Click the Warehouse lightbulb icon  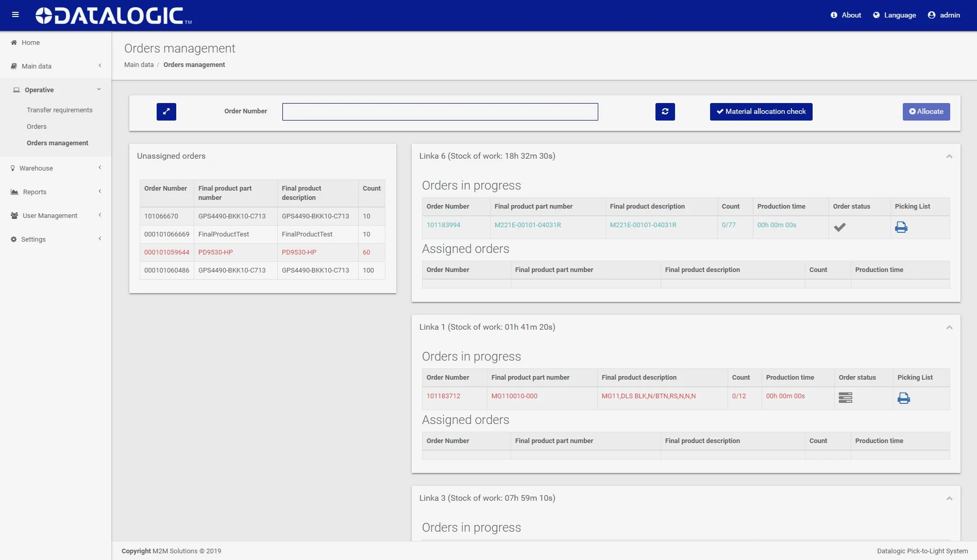point(13,168)
